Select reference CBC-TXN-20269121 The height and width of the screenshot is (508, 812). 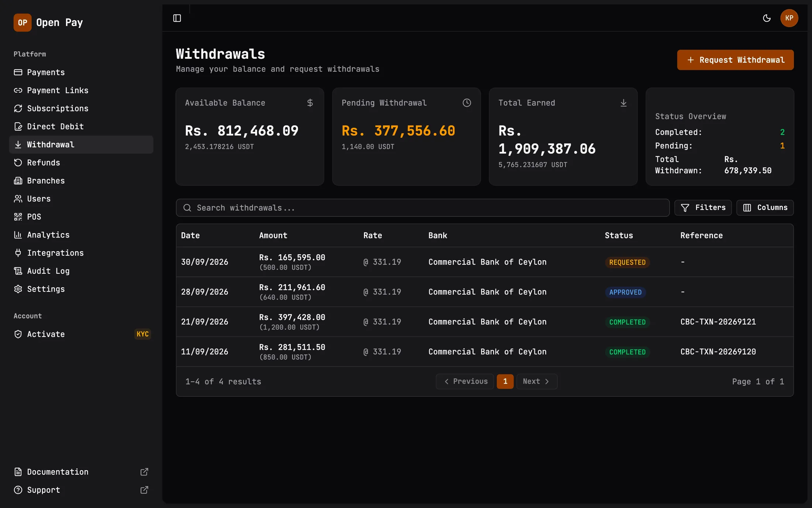tap(718, 322)
